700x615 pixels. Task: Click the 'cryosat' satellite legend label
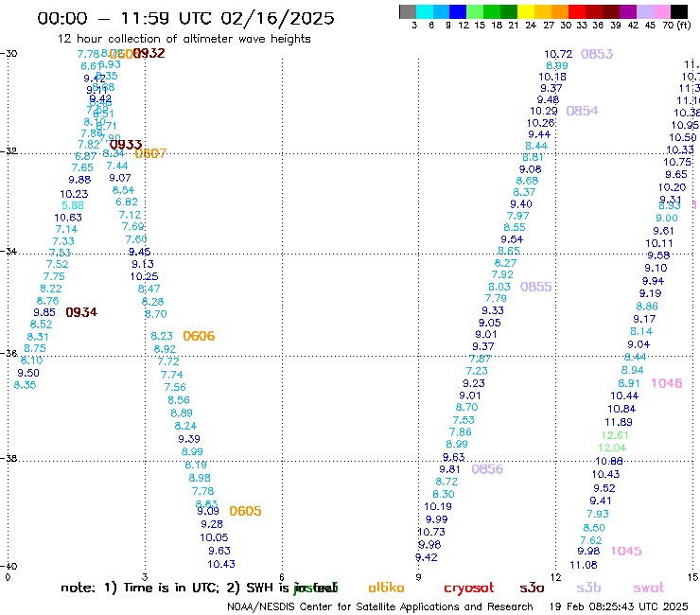click(x=469, y=588)
